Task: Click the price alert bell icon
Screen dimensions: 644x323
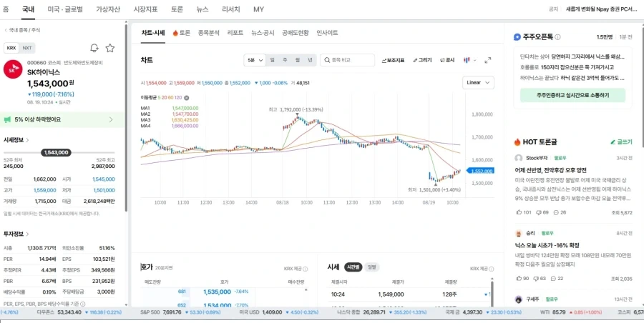Action: click(94, 48)
